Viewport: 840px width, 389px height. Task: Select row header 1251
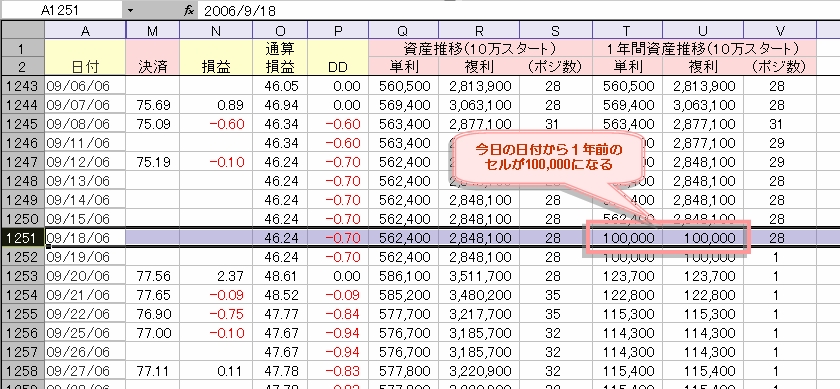(x=22, y=237)
